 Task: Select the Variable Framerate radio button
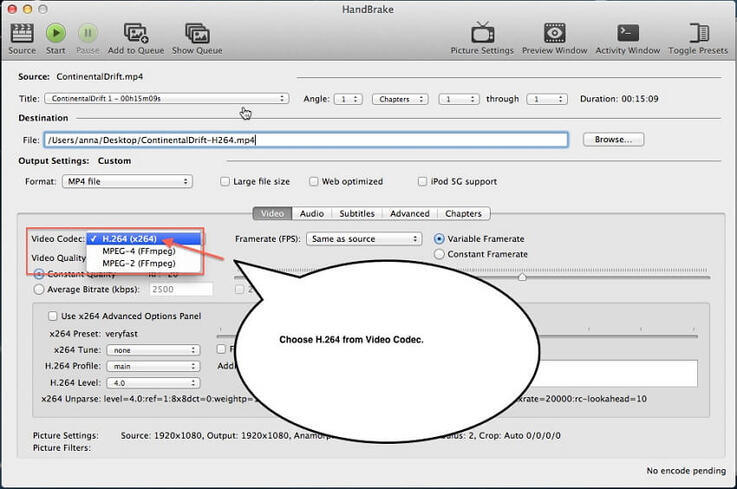[439, 239]
